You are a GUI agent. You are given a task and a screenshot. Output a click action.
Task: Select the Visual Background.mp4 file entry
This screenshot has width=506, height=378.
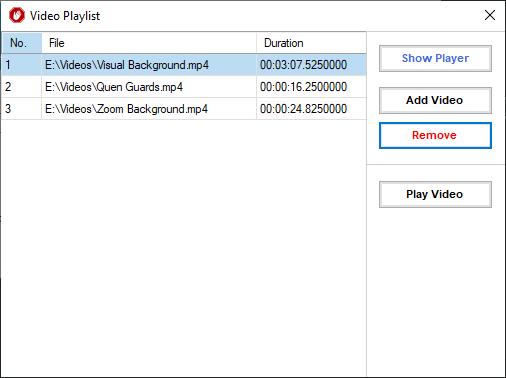[x=149, y=65]
